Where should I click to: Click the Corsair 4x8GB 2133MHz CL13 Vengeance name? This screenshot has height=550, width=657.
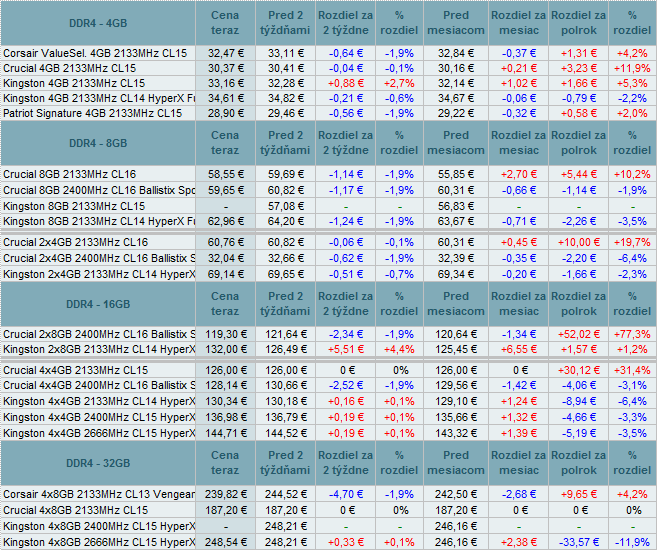point(98,494)
